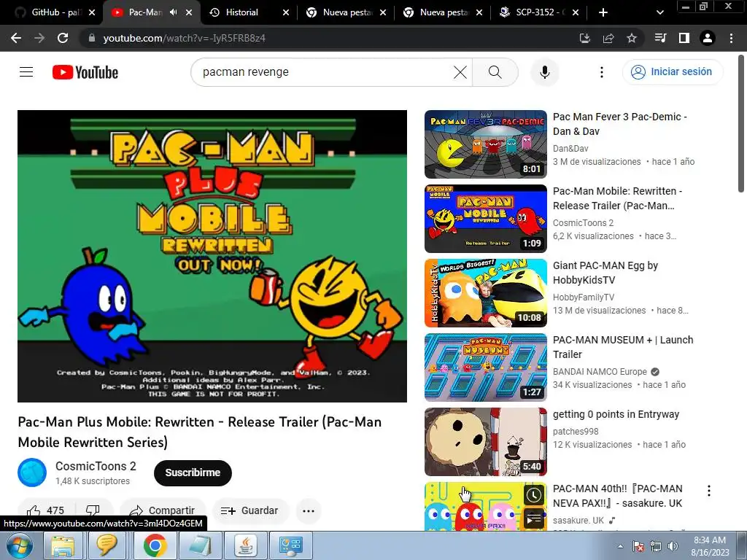Click the page vertical scrollbar
The height and width of the screenshot is (560, 747).
tap(742, 124)
